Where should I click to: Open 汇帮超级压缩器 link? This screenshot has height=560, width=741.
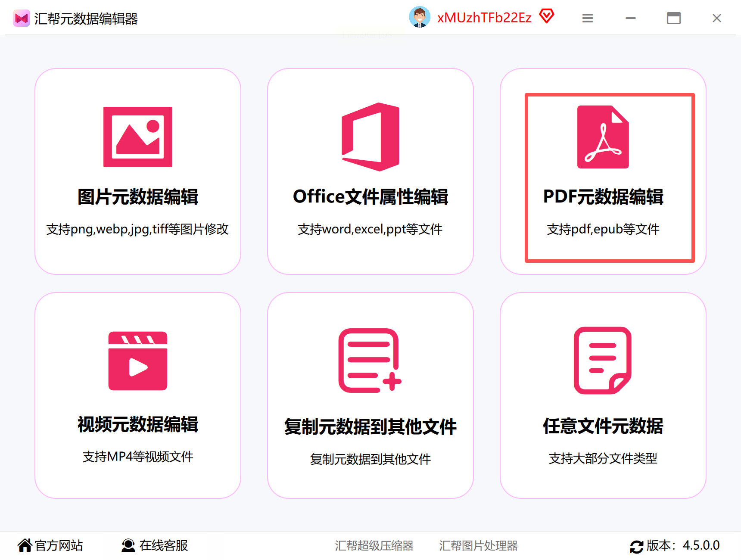pyautogui.click(x=374, y=546)
